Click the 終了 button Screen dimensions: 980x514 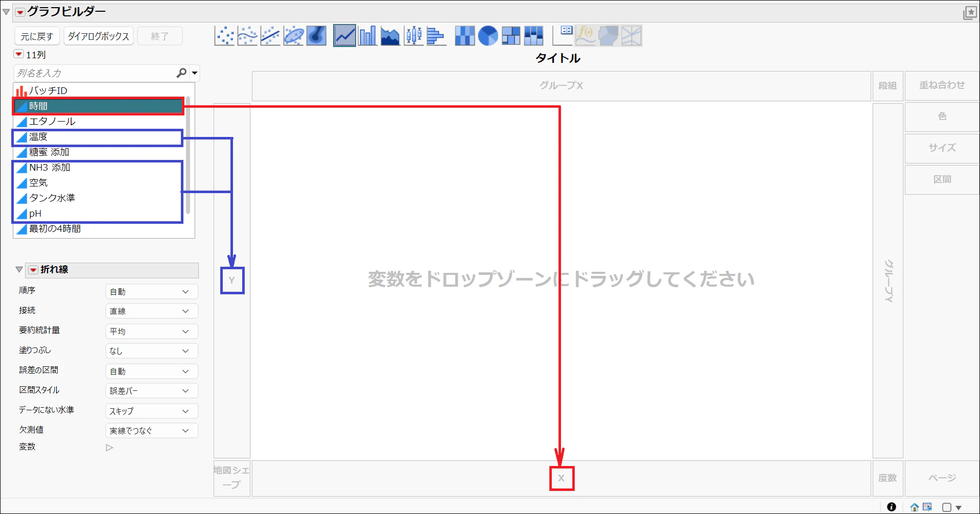click(x=159, y=36)
